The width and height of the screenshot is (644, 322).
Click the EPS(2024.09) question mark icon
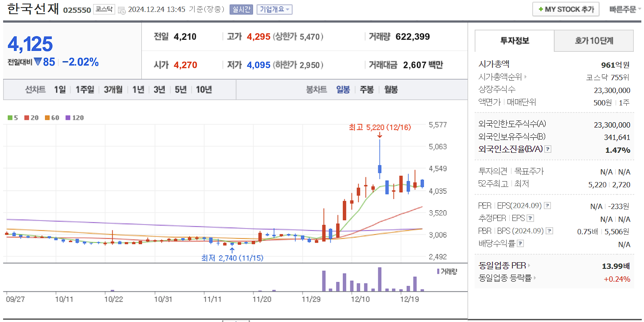pos(547,205)
